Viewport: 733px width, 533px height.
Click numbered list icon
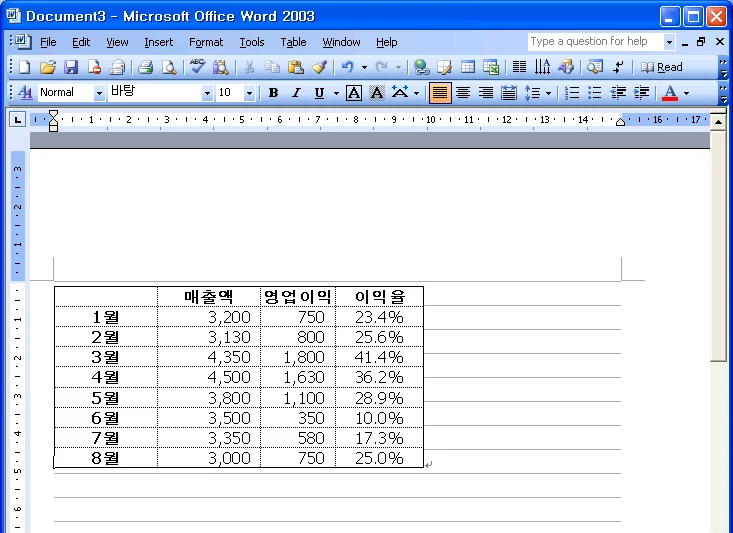tap(572, 93)
